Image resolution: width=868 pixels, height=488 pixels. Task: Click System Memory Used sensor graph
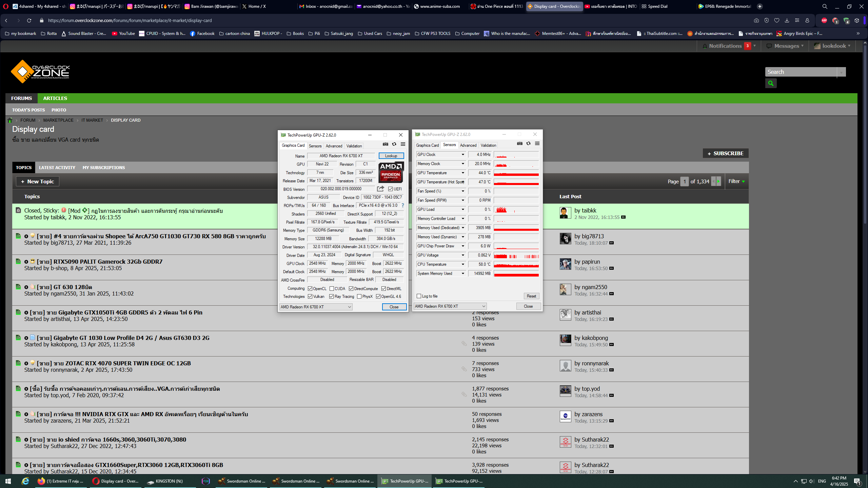coord(516,273)
